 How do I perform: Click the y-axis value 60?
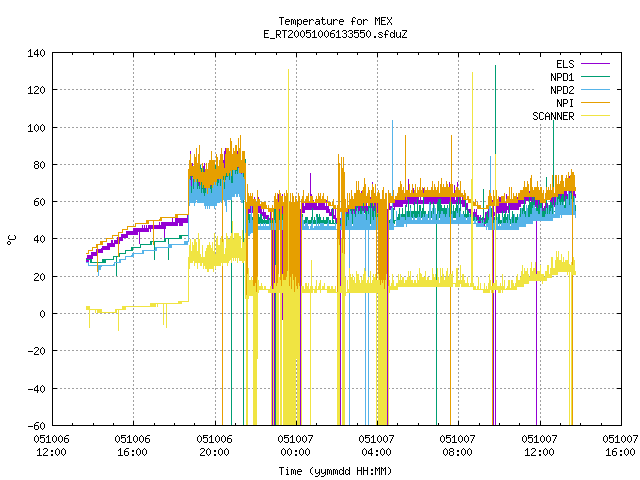coord(40,202)
